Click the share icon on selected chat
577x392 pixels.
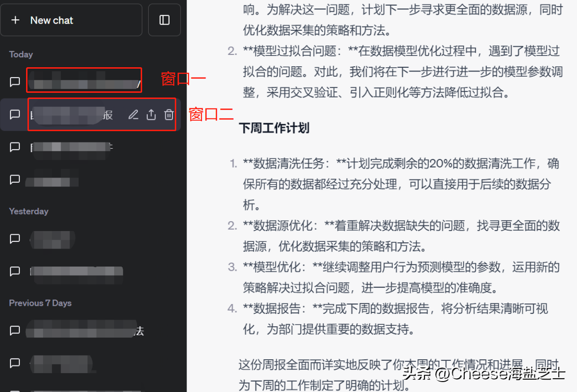pyautogui.click(x=151, y=115)
